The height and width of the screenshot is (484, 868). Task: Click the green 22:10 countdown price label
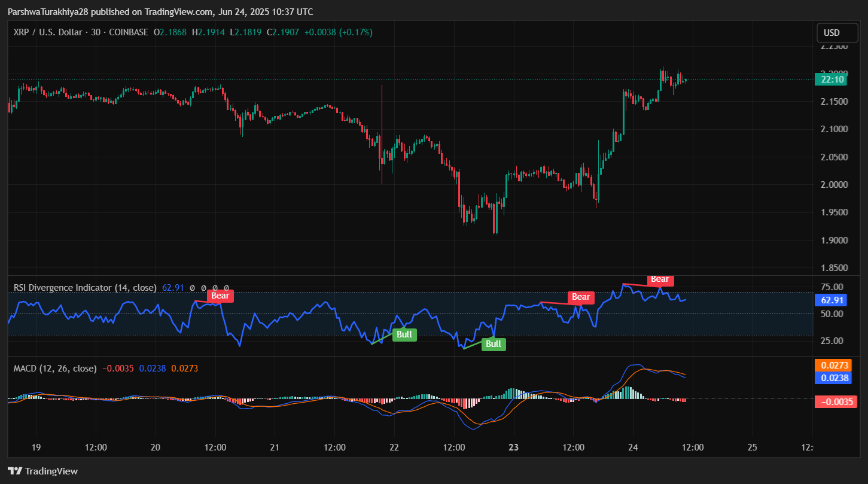[832, 80]
